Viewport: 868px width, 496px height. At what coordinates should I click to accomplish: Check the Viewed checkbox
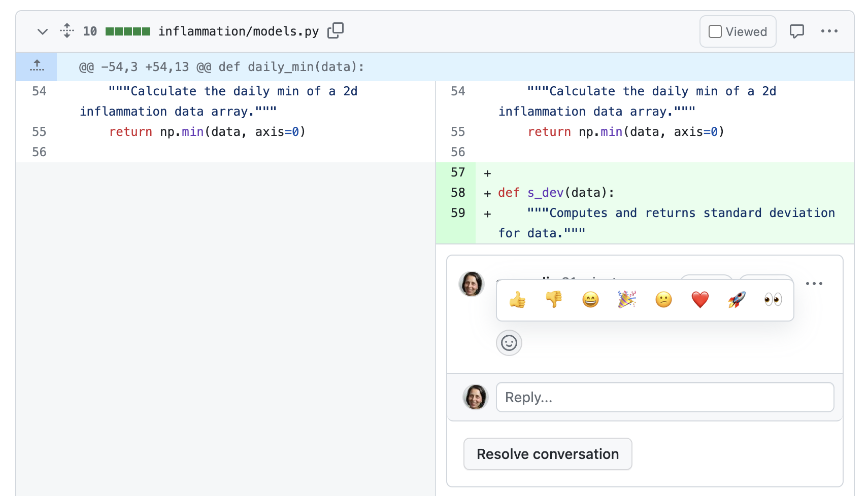point(715,31)
